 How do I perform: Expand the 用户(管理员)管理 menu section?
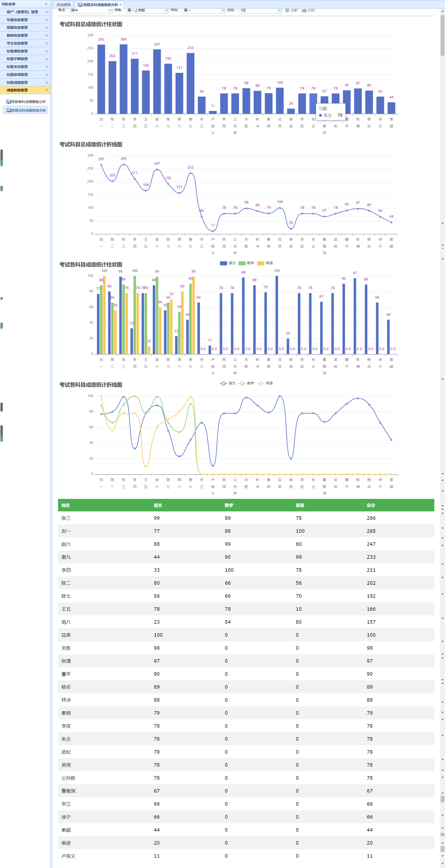click(x=25, y=12)
